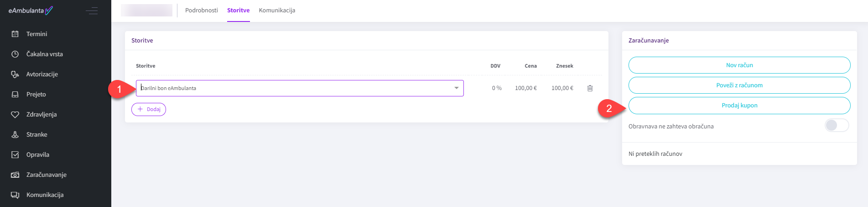The height and width of the screenshot is (207, 868).
Task: Click the Prejeto inbox icon
Action: coord(15,94)
